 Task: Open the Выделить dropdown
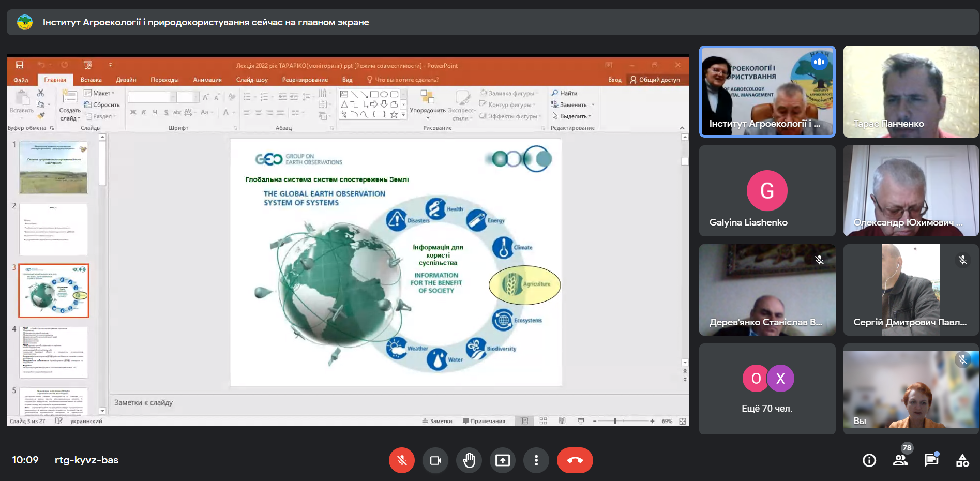pyautogui.click(x=572, y=116)
